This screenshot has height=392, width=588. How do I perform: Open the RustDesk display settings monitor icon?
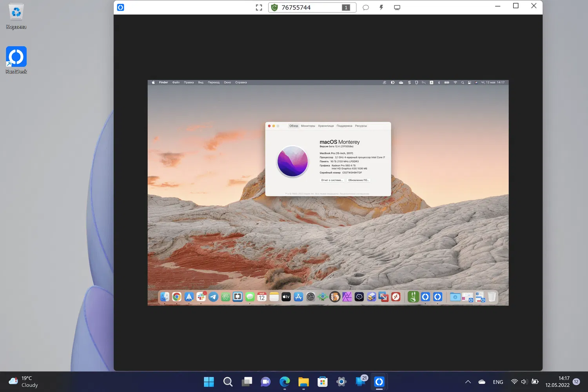(397, 7)
